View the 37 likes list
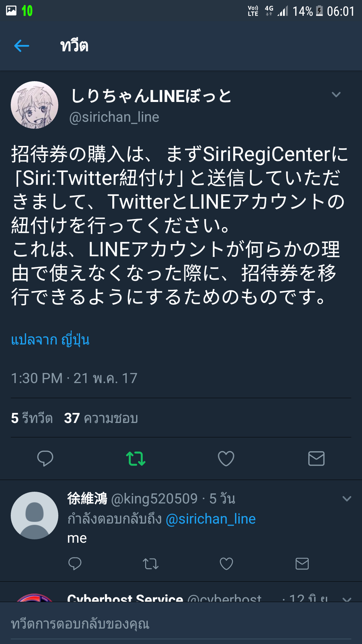 pyautogui.click(x=101, y=418)
